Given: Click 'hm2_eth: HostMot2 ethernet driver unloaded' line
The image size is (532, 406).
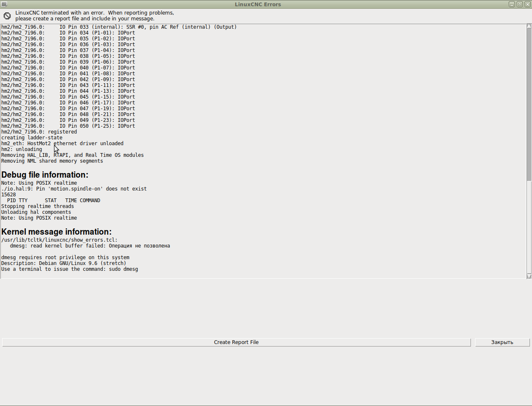Looking at the screenshot, I should pos(62,144).
